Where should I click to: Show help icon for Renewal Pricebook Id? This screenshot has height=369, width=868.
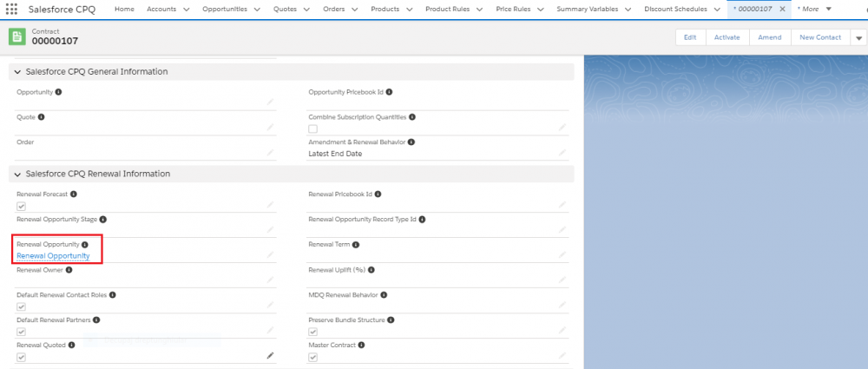[x=378, y=194]
